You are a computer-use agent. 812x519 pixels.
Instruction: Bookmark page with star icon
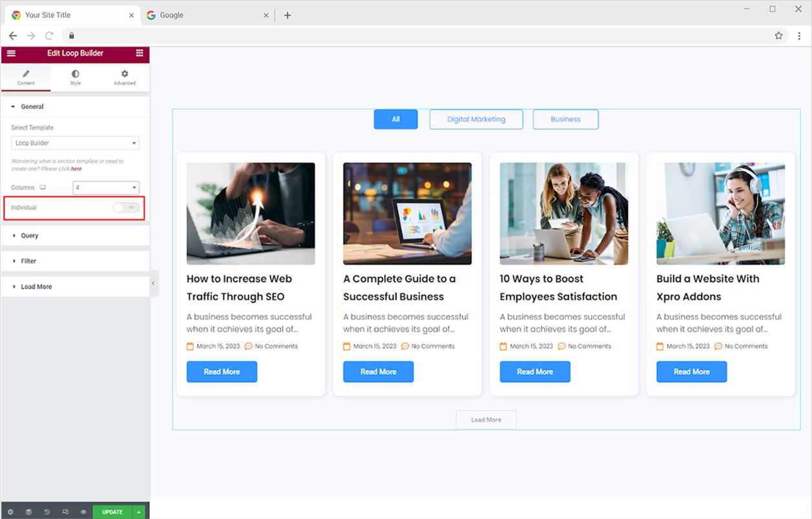(778, 36)
